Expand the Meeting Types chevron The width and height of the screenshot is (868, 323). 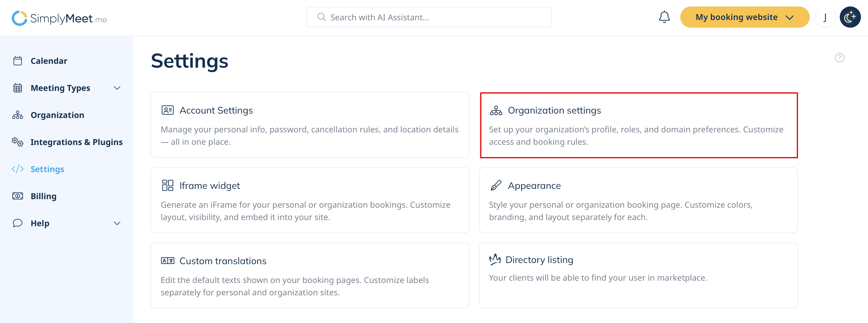tap(117, 88)
